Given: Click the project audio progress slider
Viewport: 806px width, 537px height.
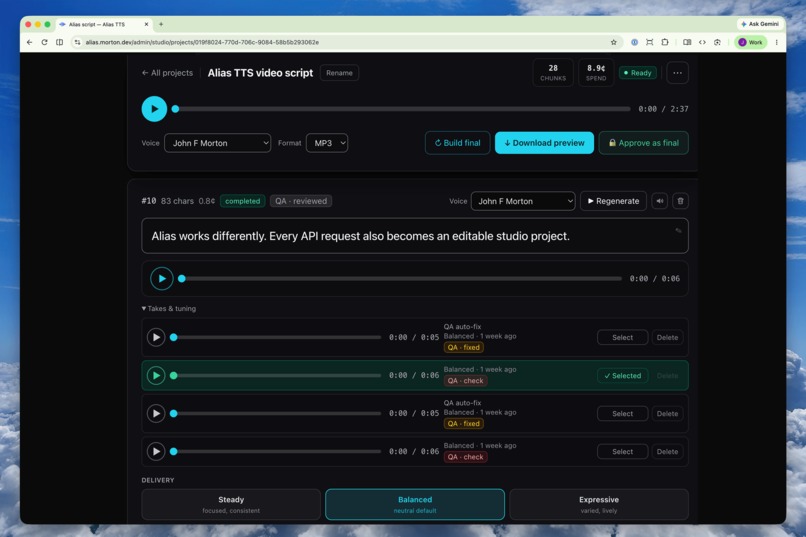Looking at the screenshot, I should [402, 109].
